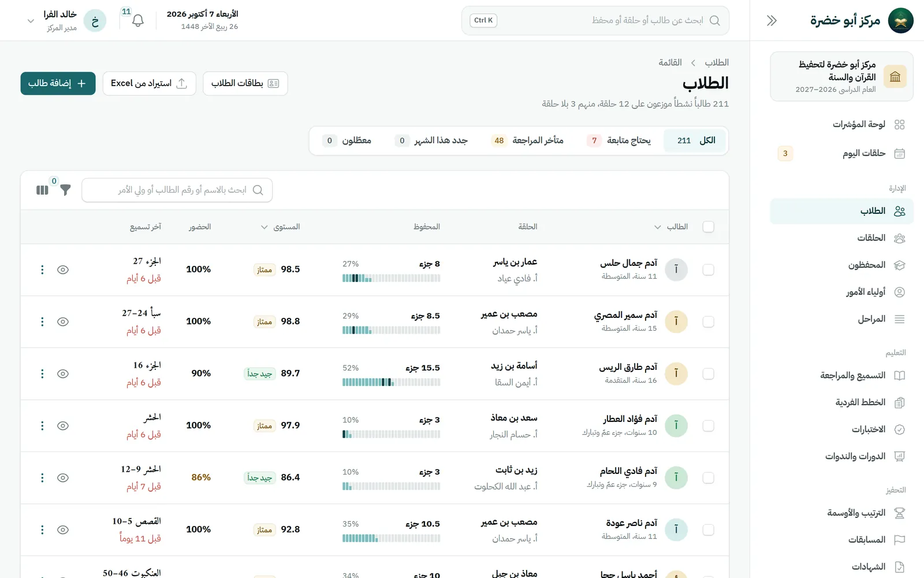Screen dimensions: 924x578
Task: Click the لوحة المؤشرات dashboard icon
Action: tap(899, 125)
